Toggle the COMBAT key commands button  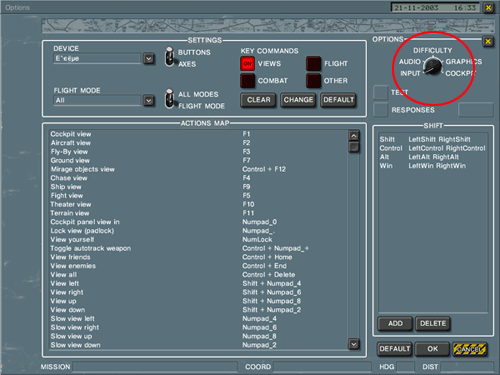point(247,81)
